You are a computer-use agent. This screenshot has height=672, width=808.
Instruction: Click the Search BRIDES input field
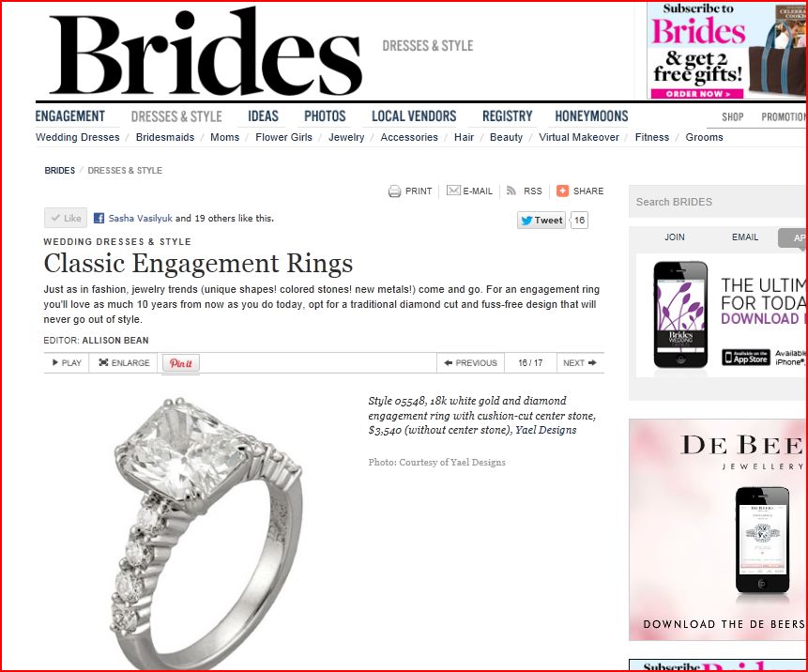(718, 202)
